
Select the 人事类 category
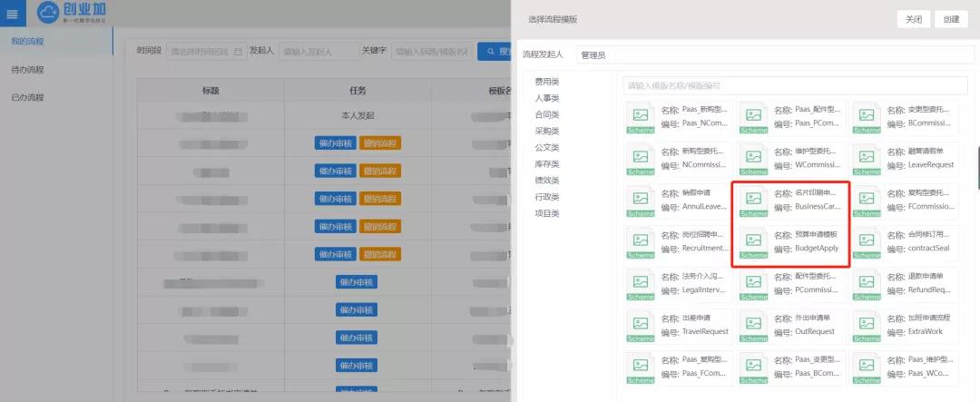pos(547,98)
